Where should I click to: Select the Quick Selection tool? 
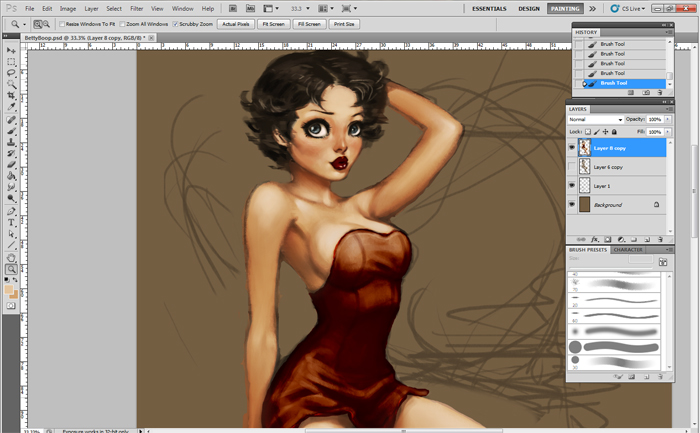pyautogui.click(x=11, y=84)
